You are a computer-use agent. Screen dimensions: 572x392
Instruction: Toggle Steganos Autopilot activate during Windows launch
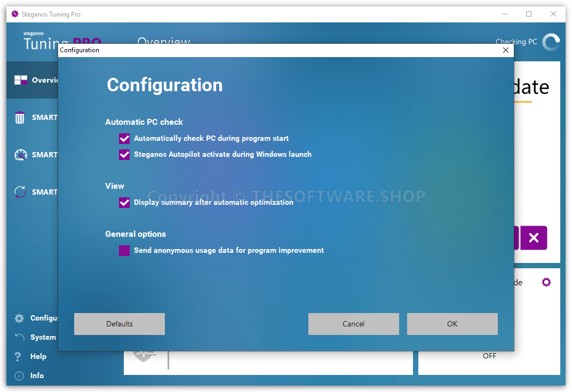click(x=124, y=155)
